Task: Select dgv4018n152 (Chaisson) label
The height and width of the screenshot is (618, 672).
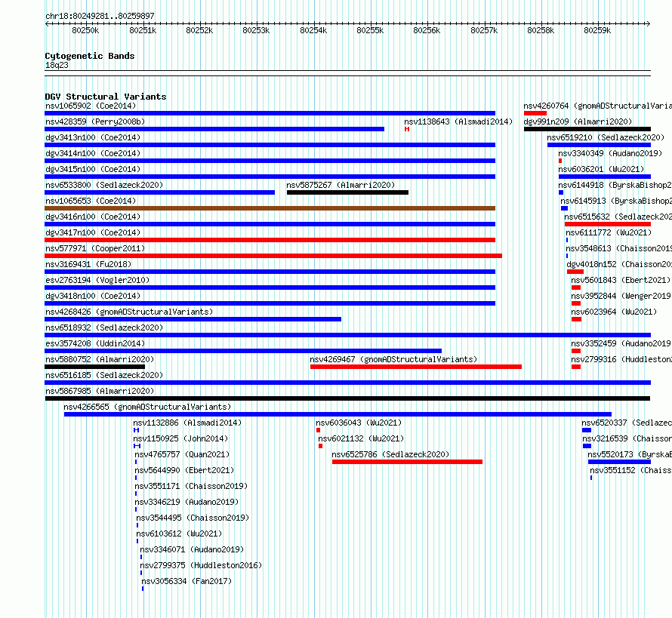Action: (x=619, y=264)
